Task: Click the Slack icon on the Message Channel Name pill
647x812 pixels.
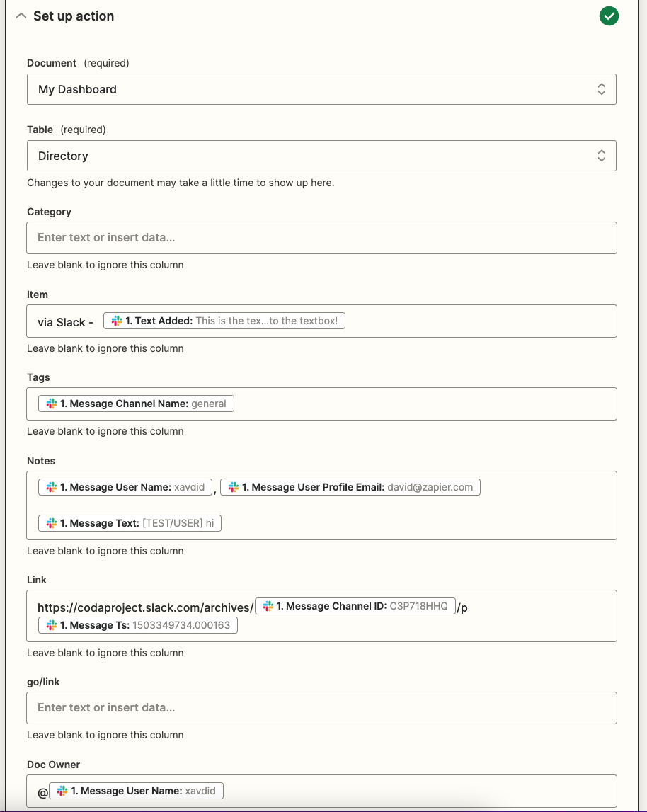Action: click(50, 403)
